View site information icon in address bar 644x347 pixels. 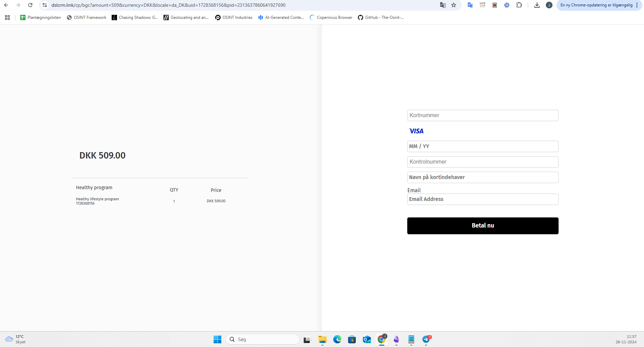[x=45, y=5]
